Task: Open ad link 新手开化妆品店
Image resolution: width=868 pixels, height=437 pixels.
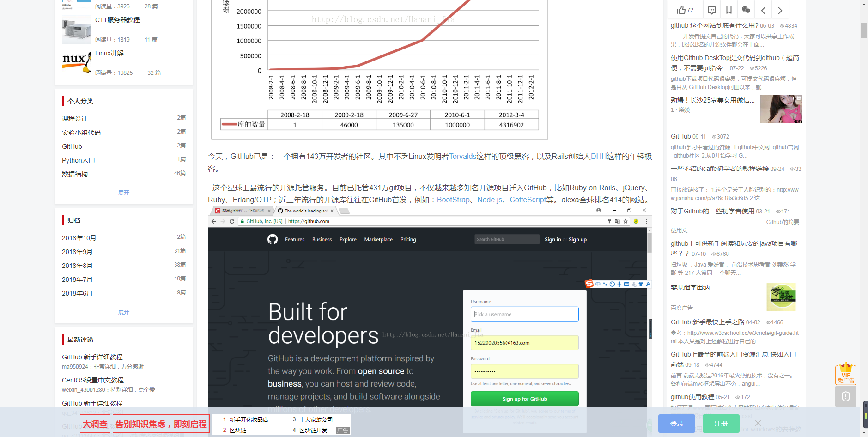Action: click(x=249, y=419)
